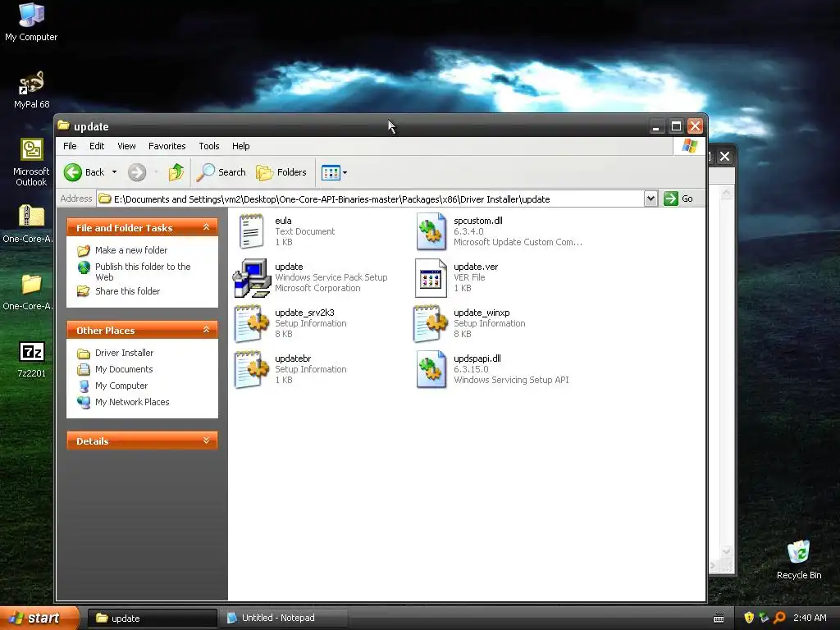Select the eula text document icon
The height and width of the screenshot is (630, 840).
(x=251, y=231)
